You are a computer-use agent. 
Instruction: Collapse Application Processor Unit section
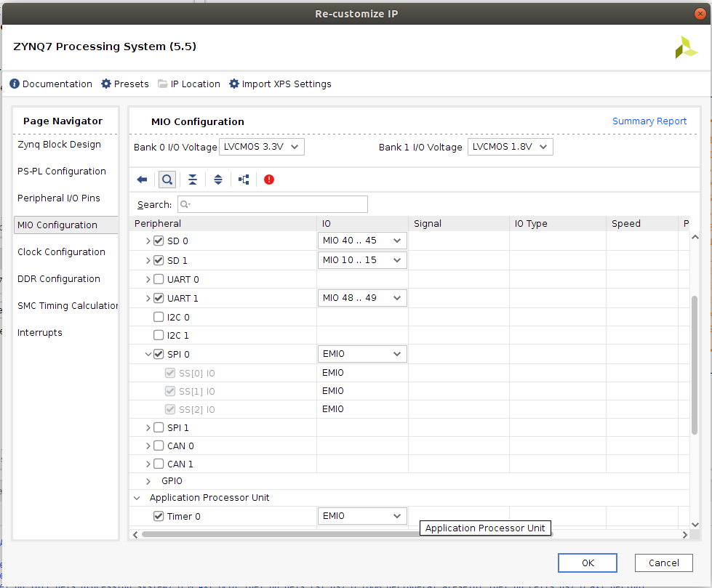tap(137, 498)
